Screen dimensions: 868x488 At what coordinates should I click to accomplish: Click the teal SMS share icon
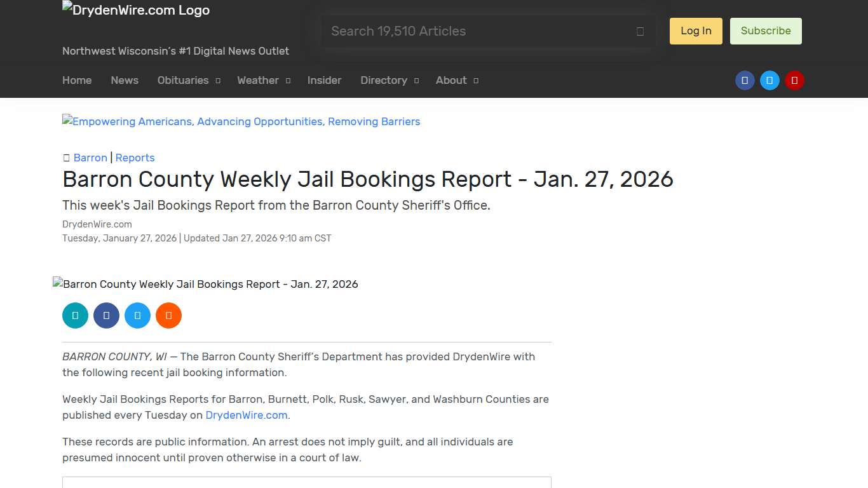coord(75,315)
